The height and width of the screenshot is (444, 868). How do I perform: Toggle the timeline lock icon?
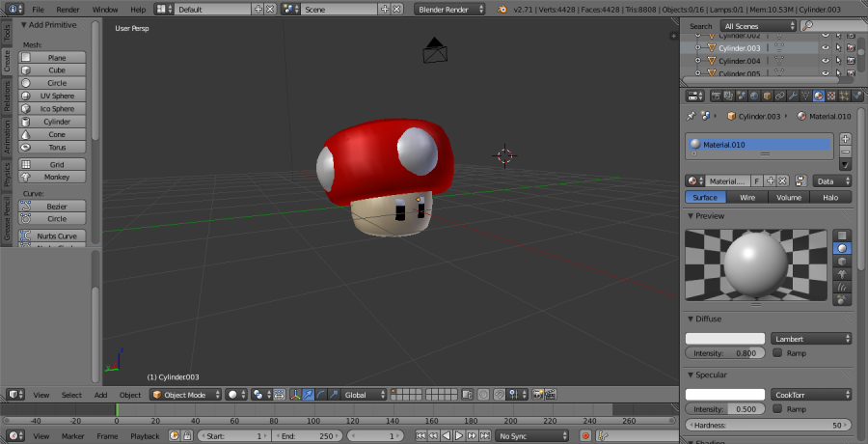(x=187, y=436)
